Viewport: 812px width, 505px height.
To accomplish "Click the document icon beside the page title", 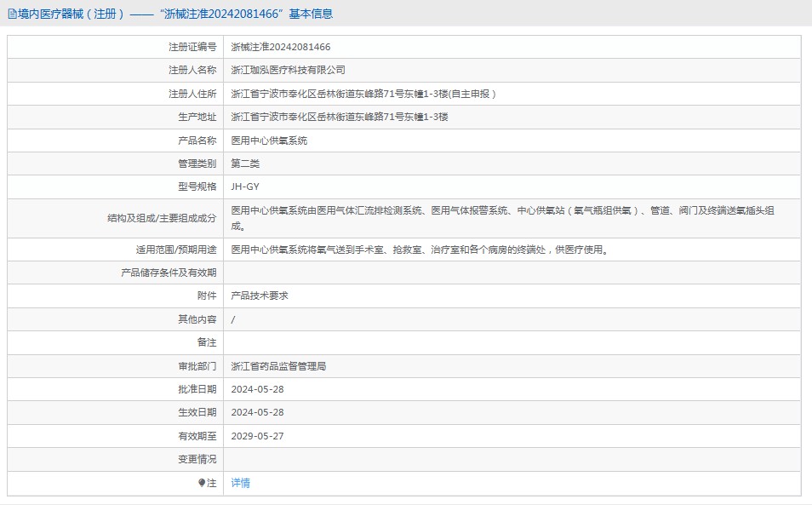I will pyautogui.click(x=11, y=14).
